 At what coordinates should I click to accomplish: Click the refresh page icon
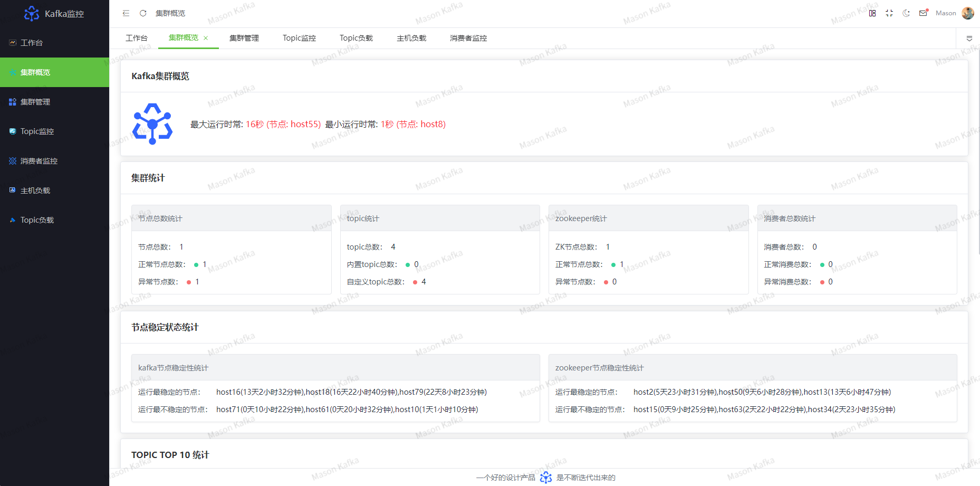[143, 13]
